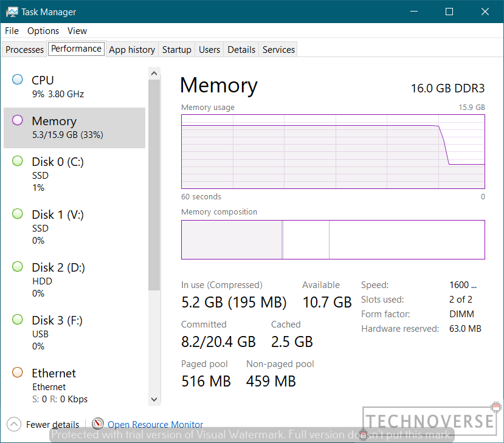This screenshot has width=504, height=443.
Task: Open the View menu
Action: (x=77, y=30)
